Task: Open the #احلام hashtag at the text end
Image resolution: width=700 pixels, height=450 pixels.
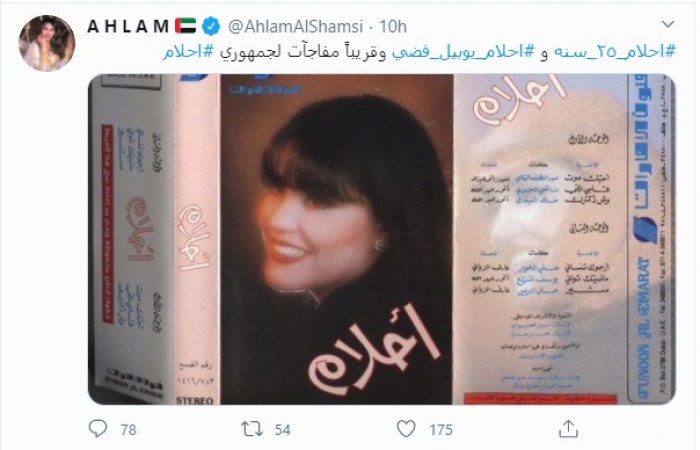Action: click(x=189, y=52)
